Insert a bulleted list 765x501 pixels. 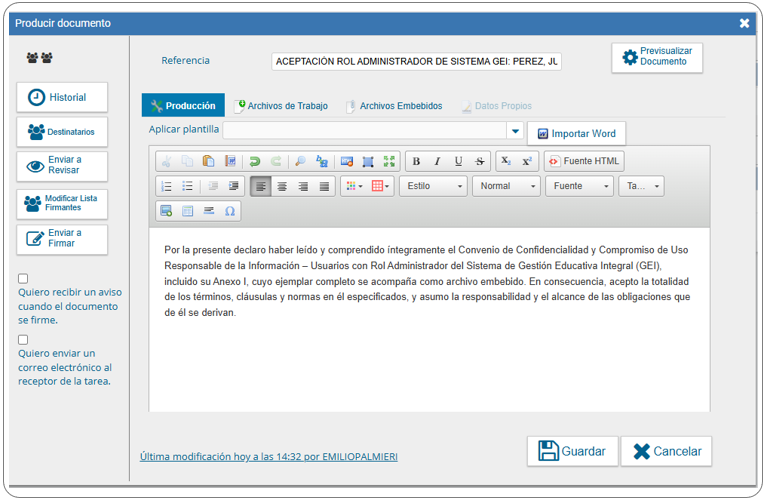pos(187,186)
